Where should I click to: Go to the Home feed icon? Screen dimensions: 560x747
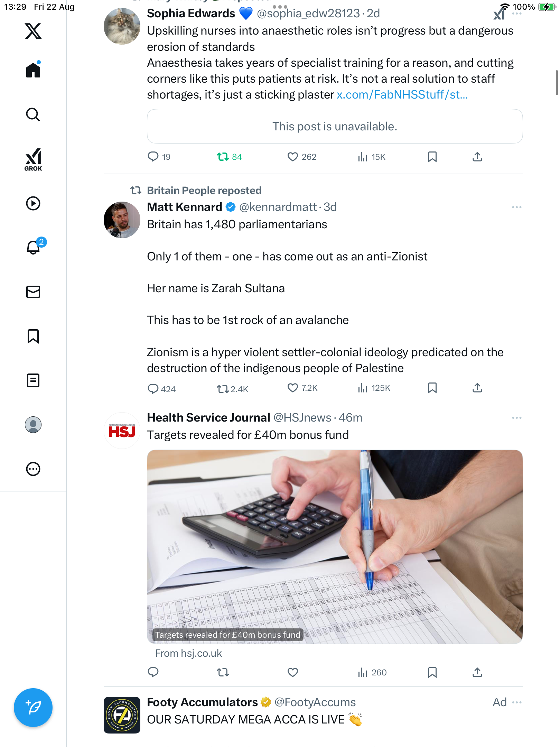[x=33, y=70]
